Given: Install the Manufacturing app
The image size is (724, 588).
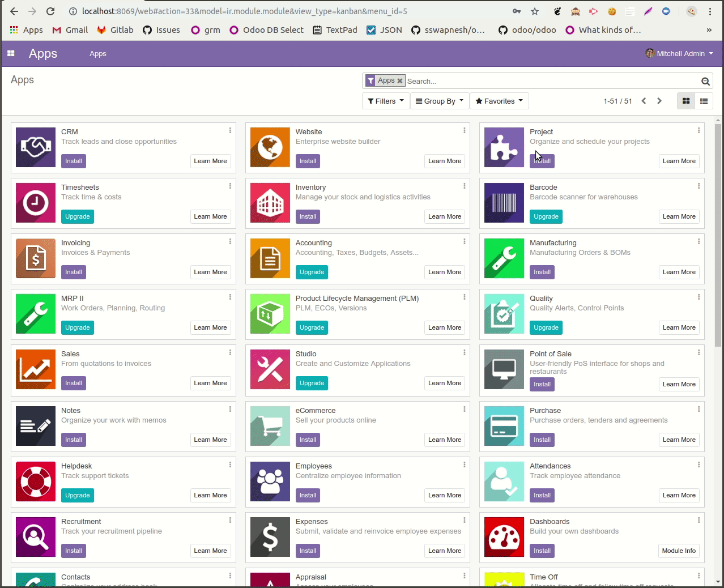Looking at the screenshot, I should (542, 272).
